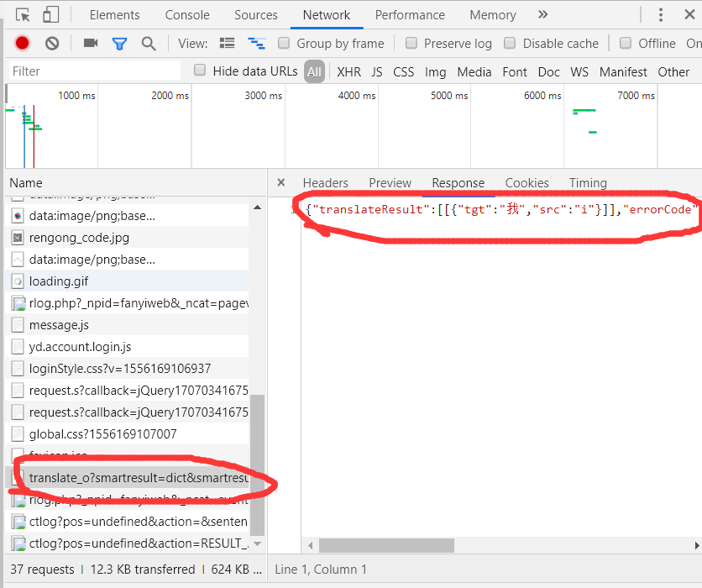Switch to large request rows view
This screenshot has width=702, height=588.
point(227,43)
